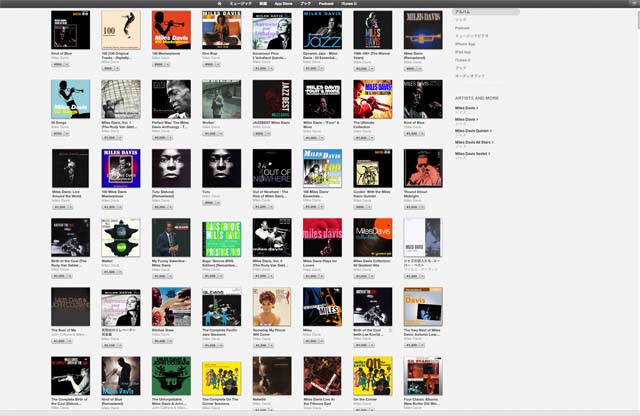
Task: Open the 映画 store section
Action: [263, 3]
